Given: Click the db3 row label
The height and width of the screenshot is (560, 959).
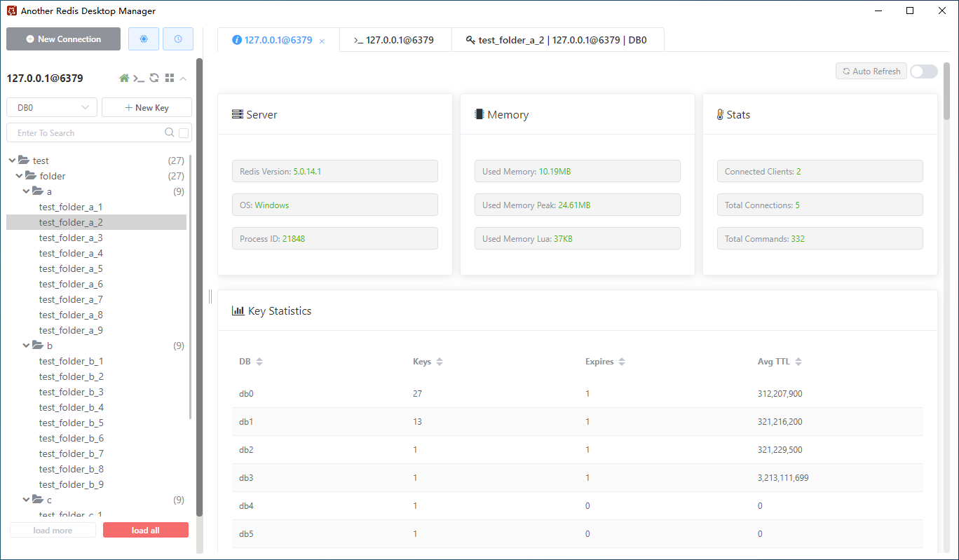Looking at the screenshot, I should [246, 478].
